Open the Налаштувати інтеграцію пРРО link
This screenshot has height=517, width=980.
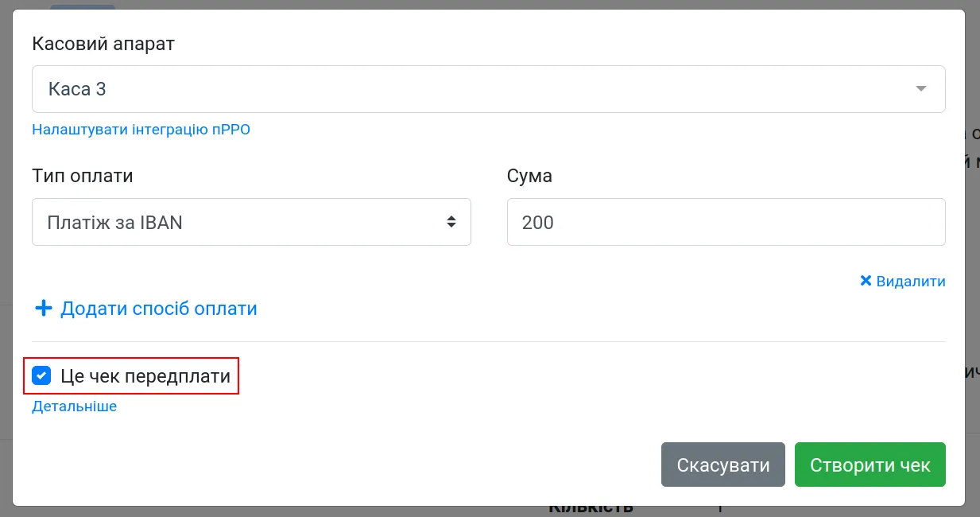pos(141,129)
